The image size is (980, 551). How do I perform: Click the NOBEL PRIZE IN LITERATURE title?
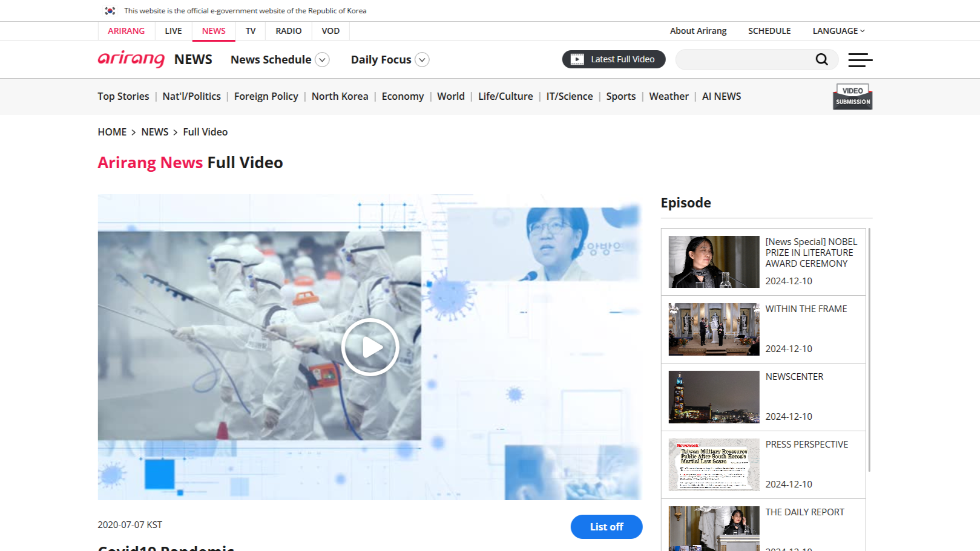(x=811, y=253)
